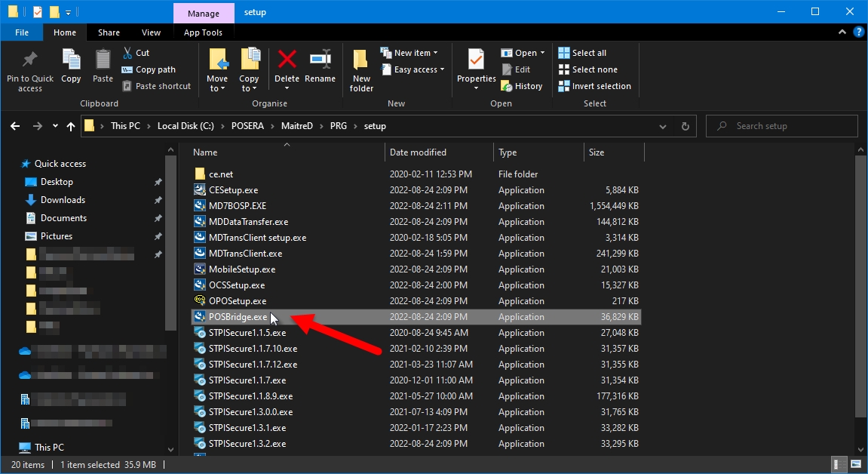Open the File menu

[22, 32]
